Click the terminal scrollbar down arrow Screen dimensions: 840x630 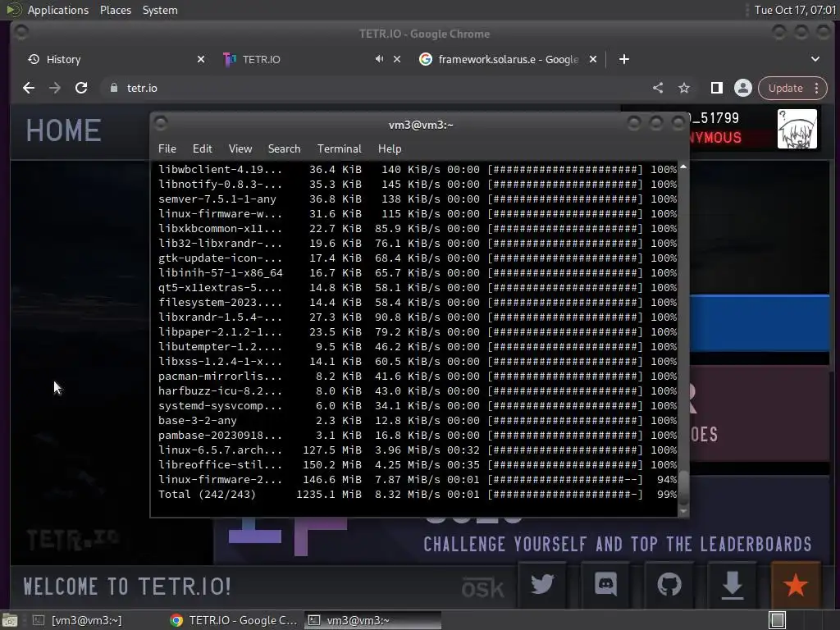pyautogui.click(x=683, y=511)
